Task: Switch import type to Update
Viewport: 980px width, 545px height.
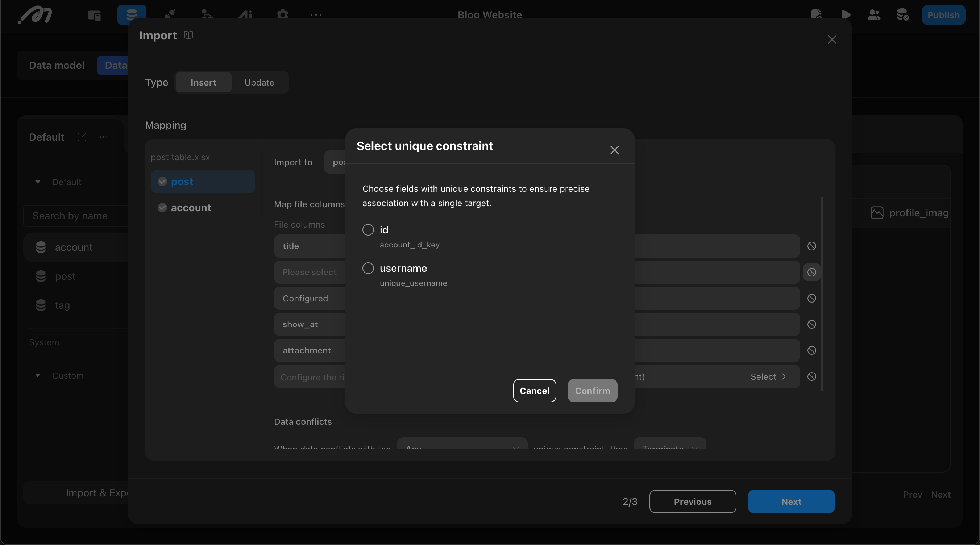Action: (259, 83)
